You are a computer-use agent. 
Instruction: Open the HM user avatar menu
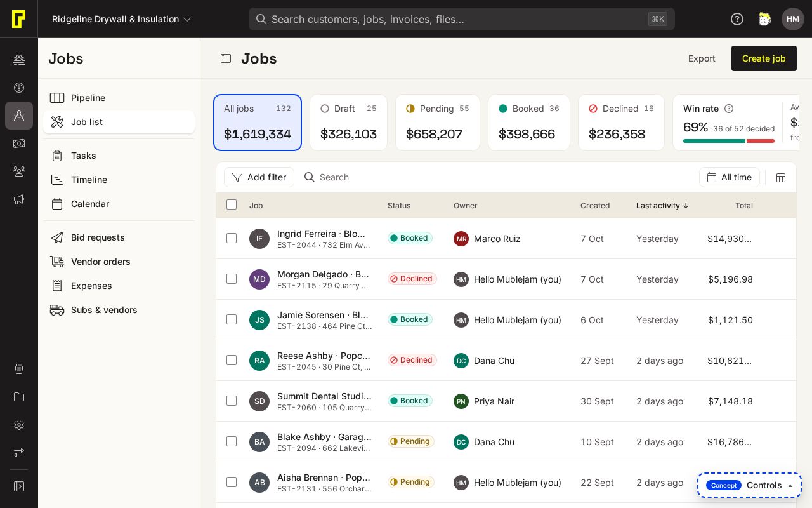793,19
